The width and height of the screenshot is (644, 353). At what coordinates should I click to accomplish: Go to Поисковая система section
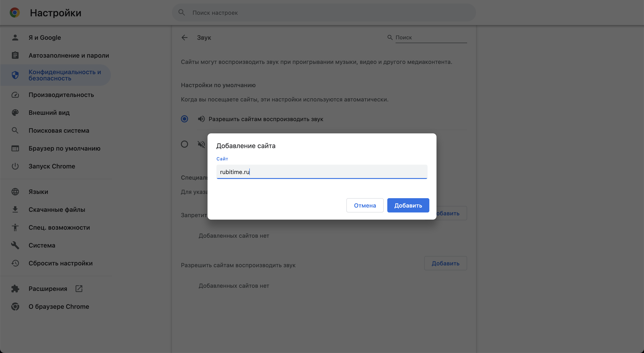(x=59, y=130)
